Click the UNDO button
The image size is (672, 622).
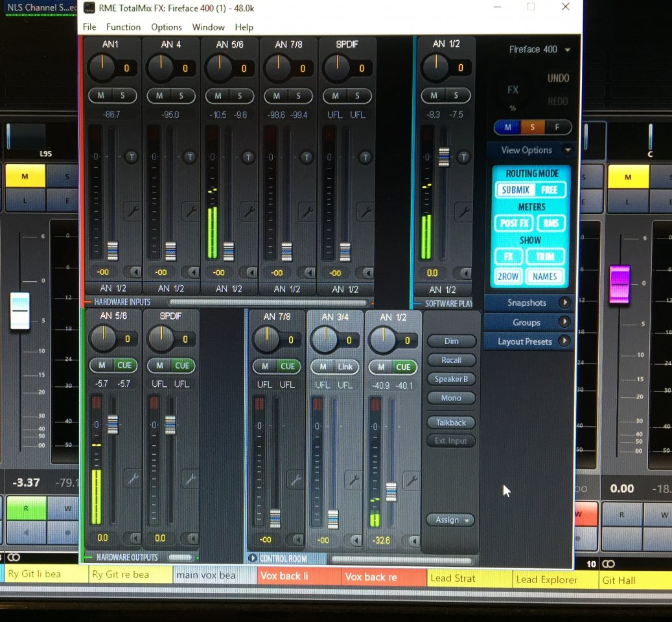pyautogui.click(x=558, y=78)
